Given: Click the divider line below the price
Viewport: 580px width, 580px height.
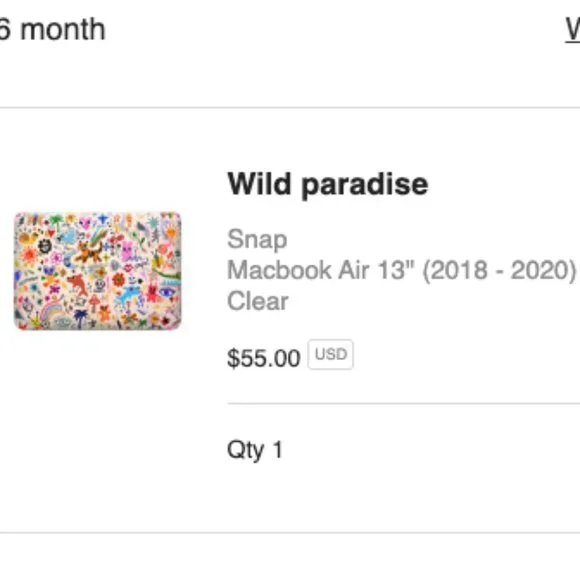Looking at the screenshot, I should point(404,404).
